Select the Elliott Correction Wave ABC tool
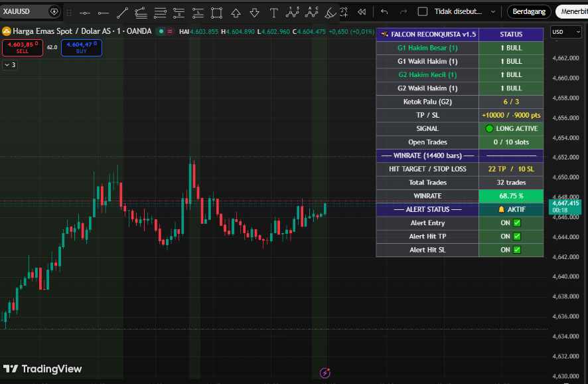Screen dimensions: 588x384 [312, 13]
